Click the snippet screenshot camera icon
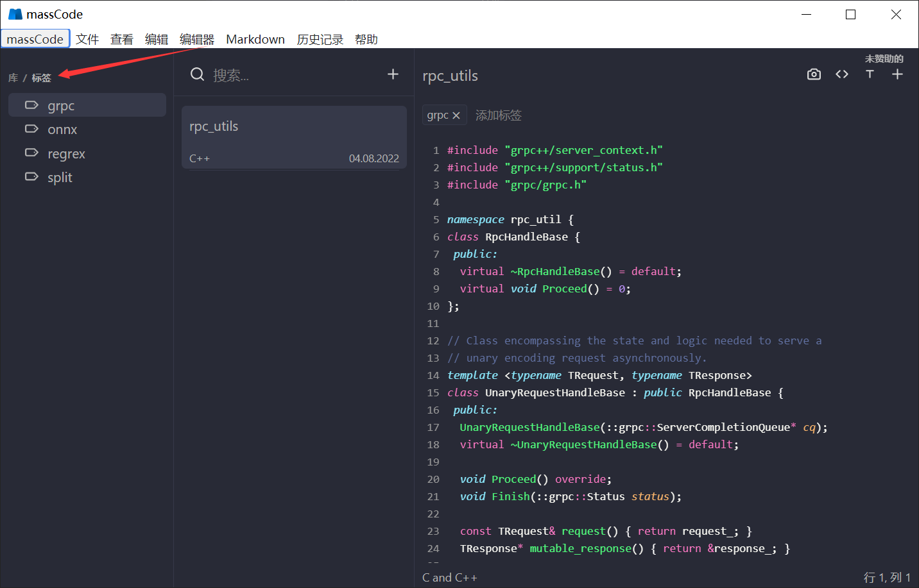 click(814, 74)
